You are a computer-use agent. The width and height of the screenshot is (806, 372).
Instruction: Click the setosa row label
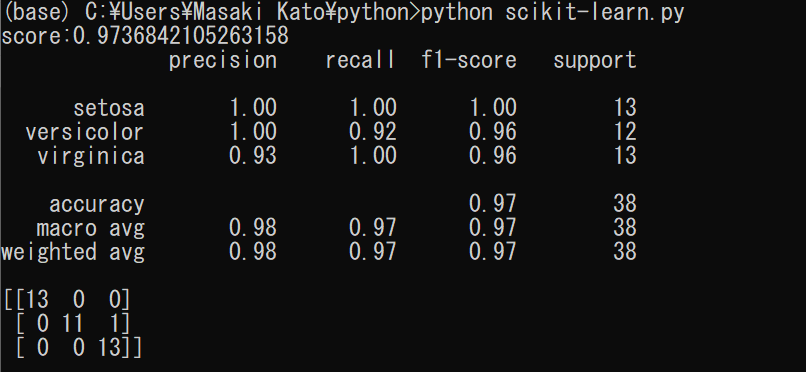109,108
